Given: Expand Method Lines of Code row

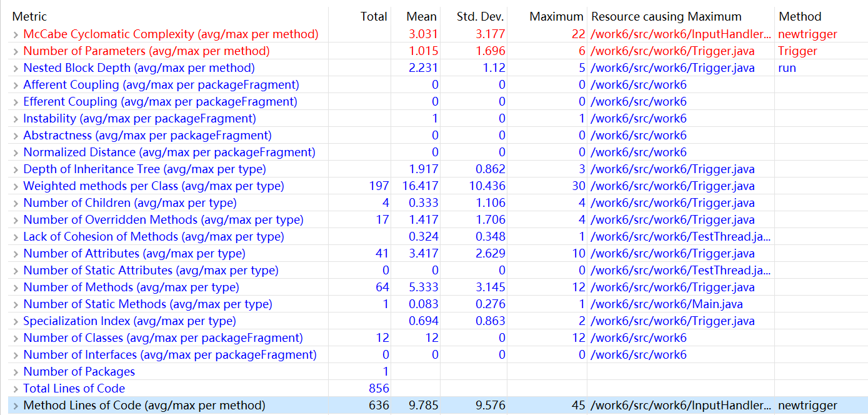Looking at the screenshot, I should pyautogui.click(x=16, y=406).
